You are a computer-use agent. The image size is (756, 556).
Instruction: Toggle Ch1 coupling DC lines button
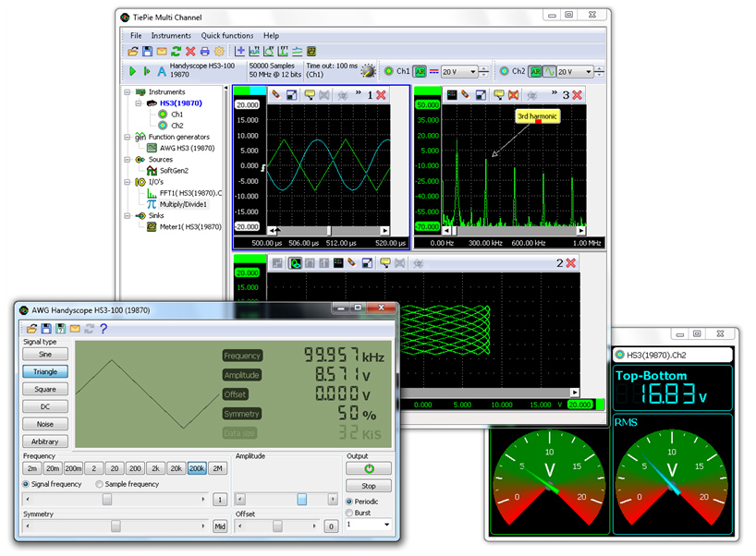click(434, 71)
